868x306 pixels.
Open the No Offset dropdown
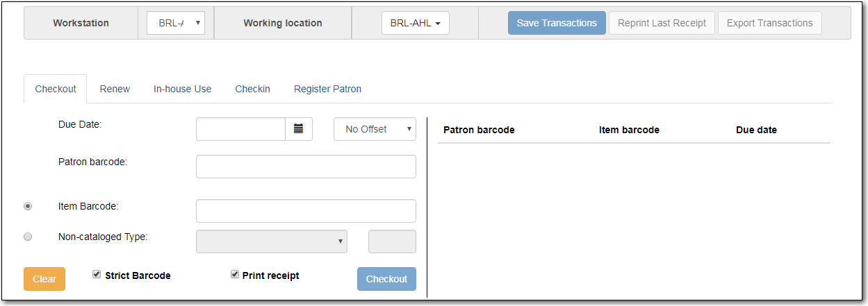(375, 129)
